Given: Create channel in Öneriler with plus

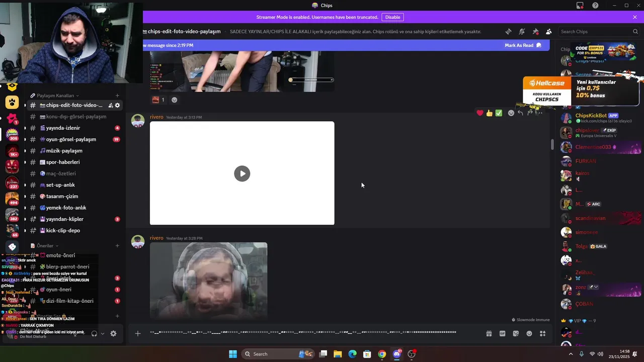Looking at the screenshot, I should pos(117,246).
